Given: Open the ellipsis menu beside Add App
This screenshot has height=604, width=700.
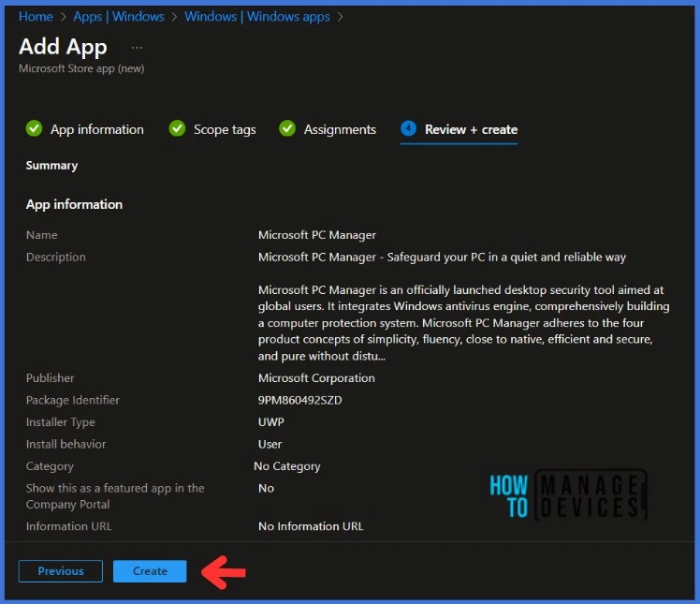Looking at the screenshot, I should click(137, 48).
